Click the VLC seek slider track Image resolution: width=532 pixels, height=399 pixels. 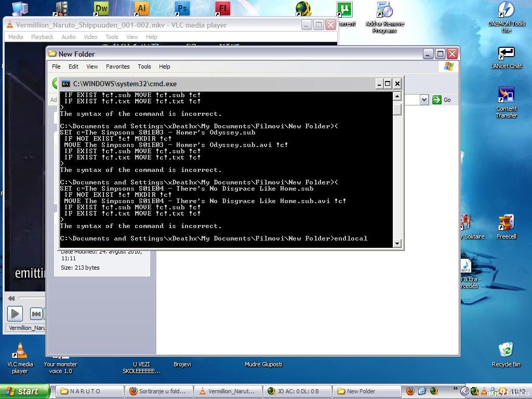pos(32,298)
